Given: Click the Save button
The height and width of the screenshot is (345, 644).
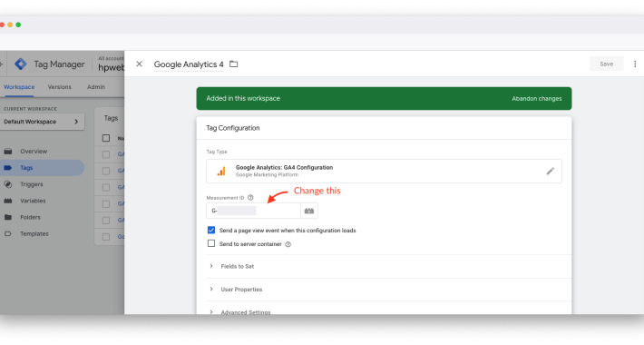Looking at the screenshot, I should [606, 64].
